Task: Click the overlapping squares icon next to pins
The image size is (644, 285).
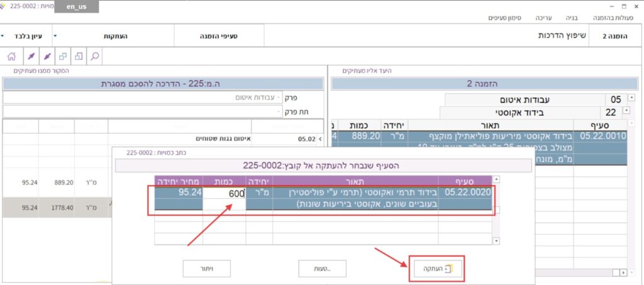Action: (63, 56)
